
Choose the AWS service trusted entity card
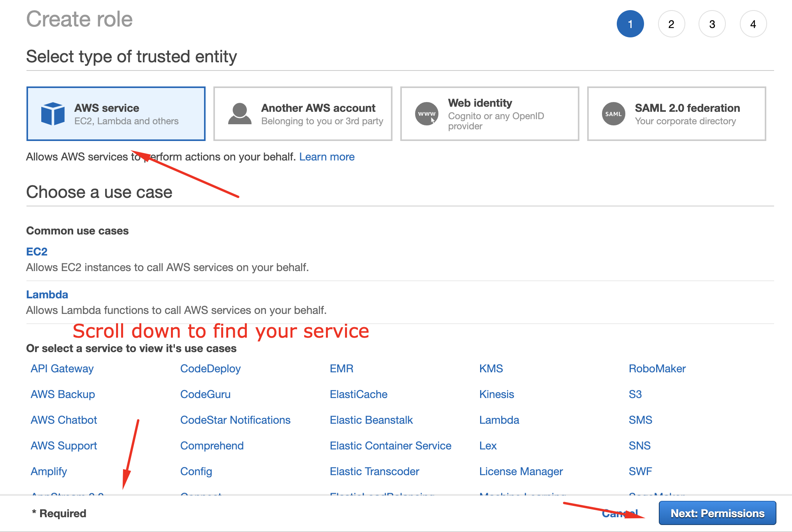(116, 114)
